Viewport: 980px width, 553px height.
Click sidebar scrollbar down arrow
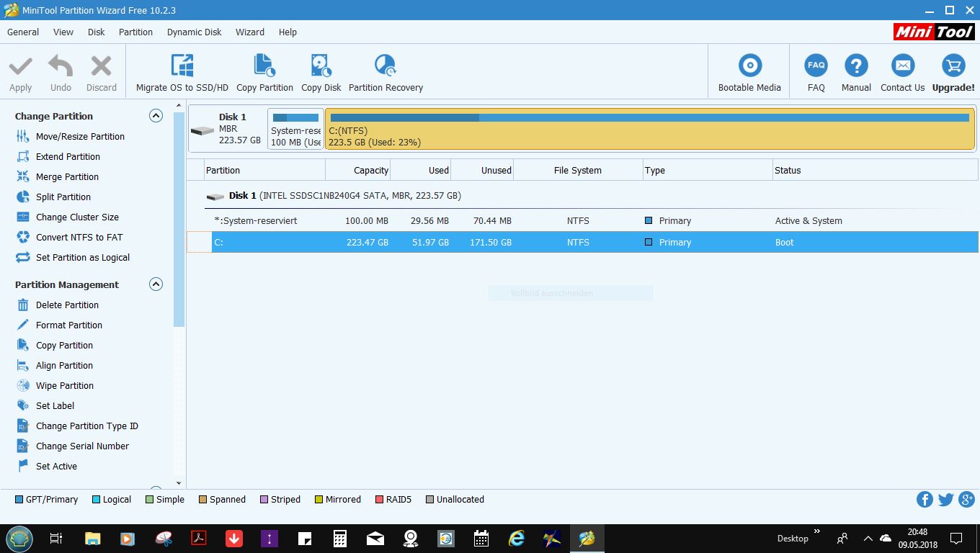(x=179, y=483)
